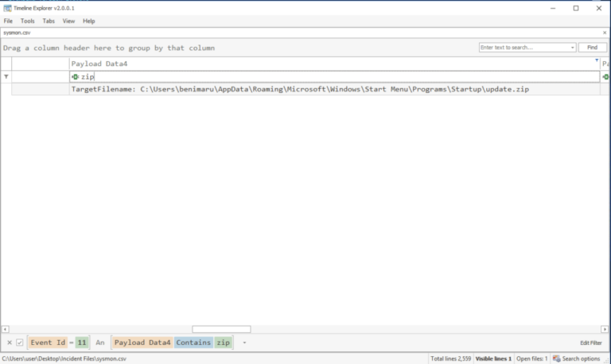The width and height of the screenshot is (611, 364).
Task: Open the Tabs menu
Action: [49, 21]
